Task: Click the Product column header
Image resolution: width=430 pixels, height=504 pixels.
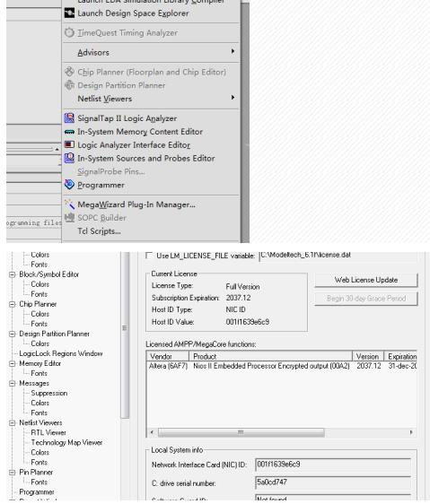Action: click(270, 356)
